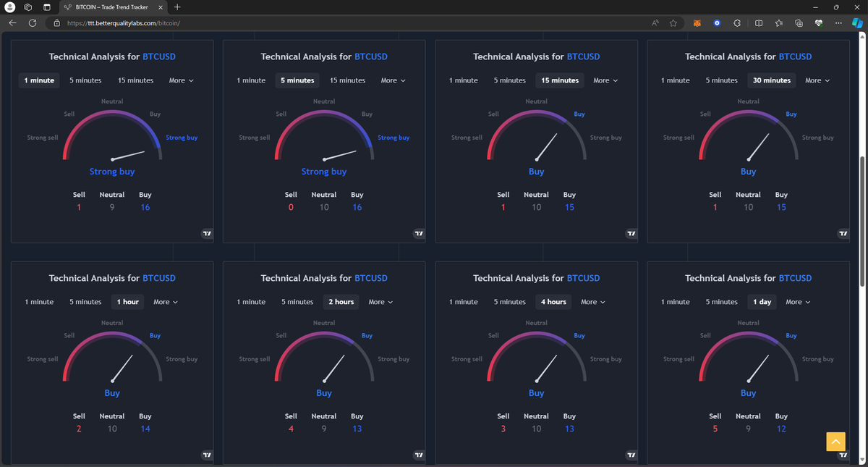Click the Read aloud icon
Screen dimensions: 868x467
click(655, 23)
